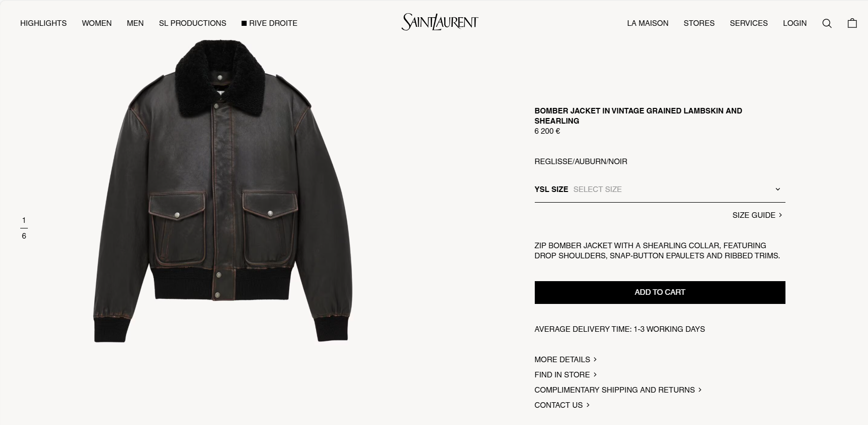The image size is (868, 425).
Task: Click the chevron beside Size Guide
Action: 780,215
